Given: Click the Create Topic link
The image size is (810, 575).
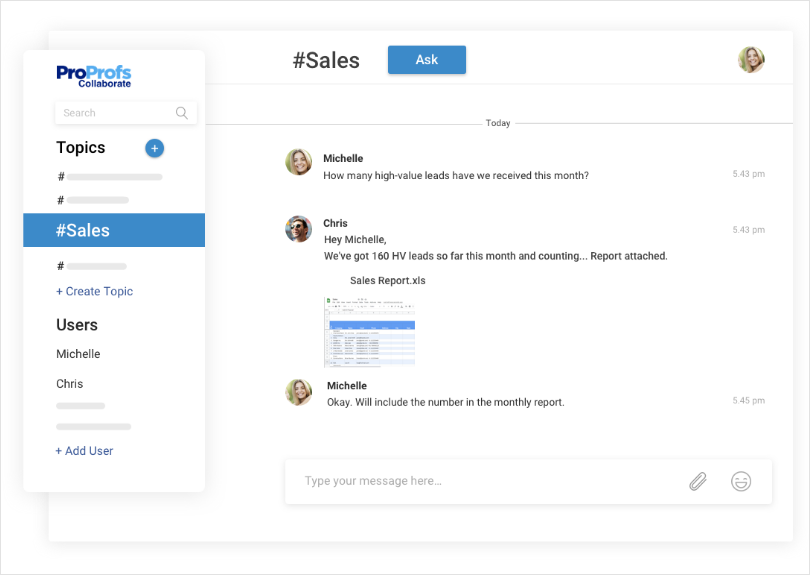Looking at the screenshot, I should coord(94,291).
